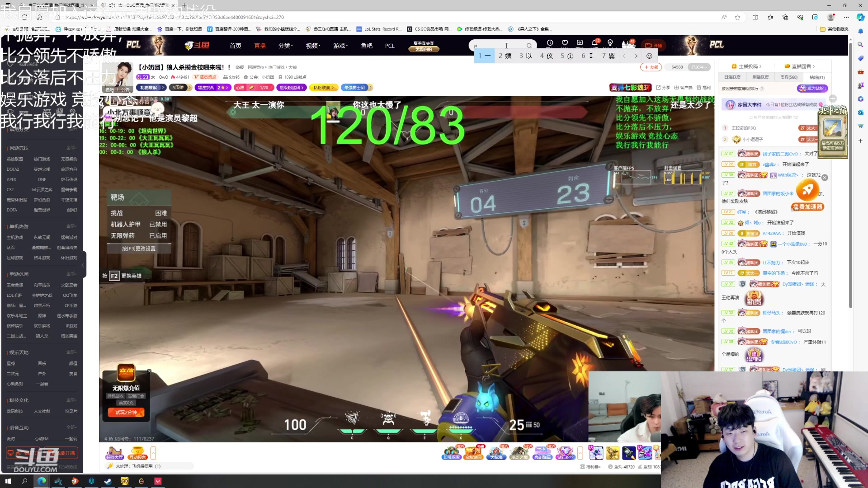
Task: Expand the 分类 dropdown in navbar
Action: click(286, 46)
